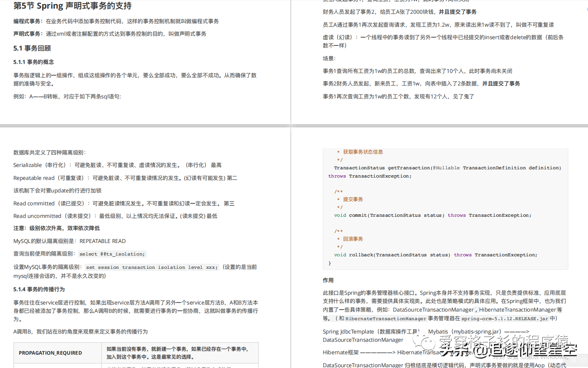Click the heading "第5节 Spring 声明式事务的支持"
This screenshot has width=588, height=368.
[x=72, y=6]
